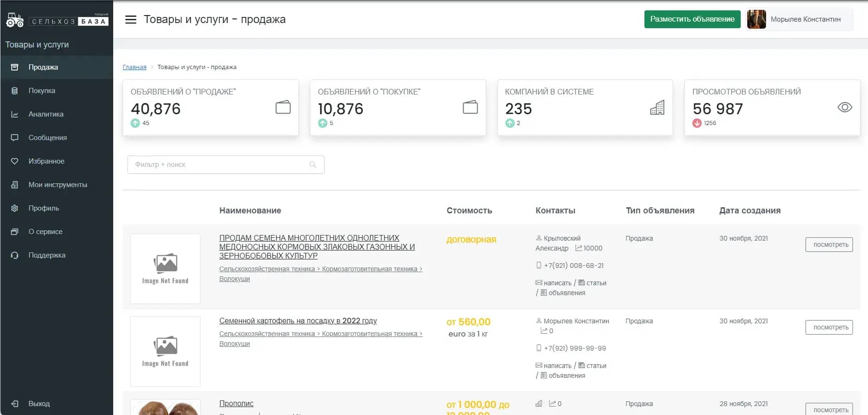The height and width of the screenshot is (415, 868).
Task: View the ПРОДАМ СЕМЕНА listing via посмотреть
Action: click(x=829, y=245)
